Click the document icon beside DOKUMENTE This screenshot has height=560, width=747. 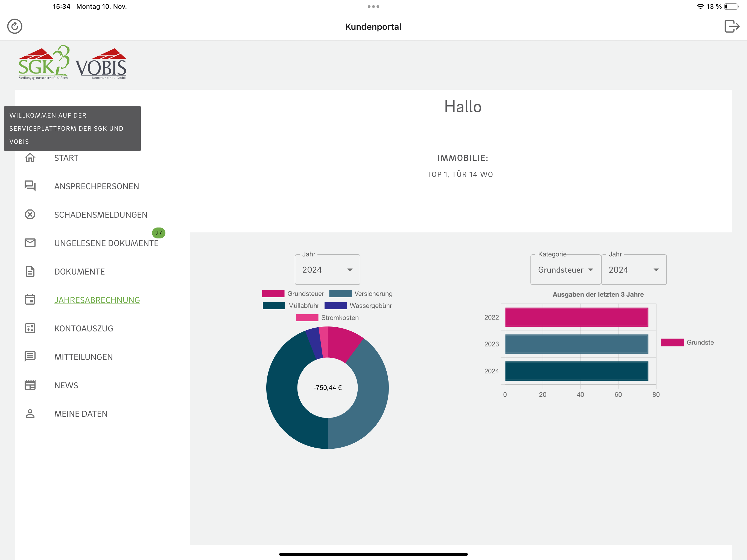pyautogui.click(x=30, y=271)
